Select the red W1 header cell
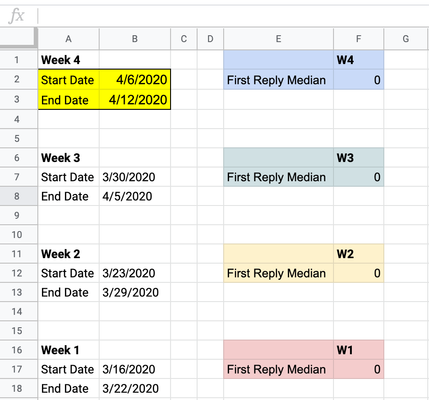The width and height of the screenshot is (429, 400). pos(359,350)
